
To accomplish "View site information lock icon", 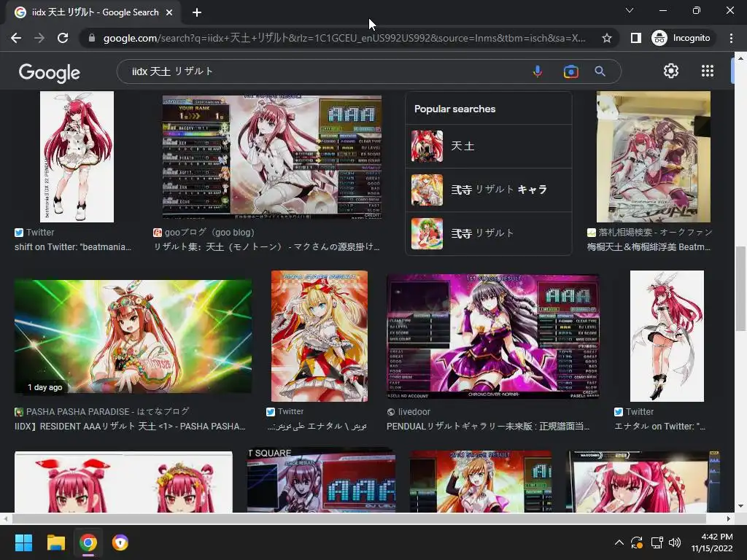I will click(x=91, y=38).
